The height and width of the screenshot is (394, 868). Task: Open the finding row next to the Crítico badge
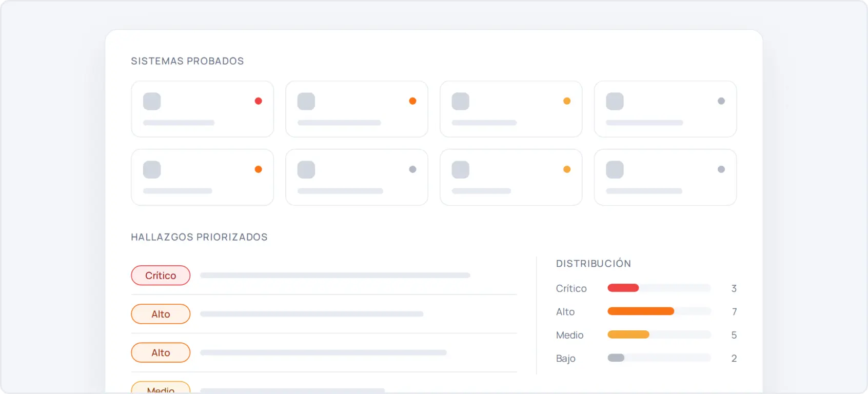click(x=335, y=275)
